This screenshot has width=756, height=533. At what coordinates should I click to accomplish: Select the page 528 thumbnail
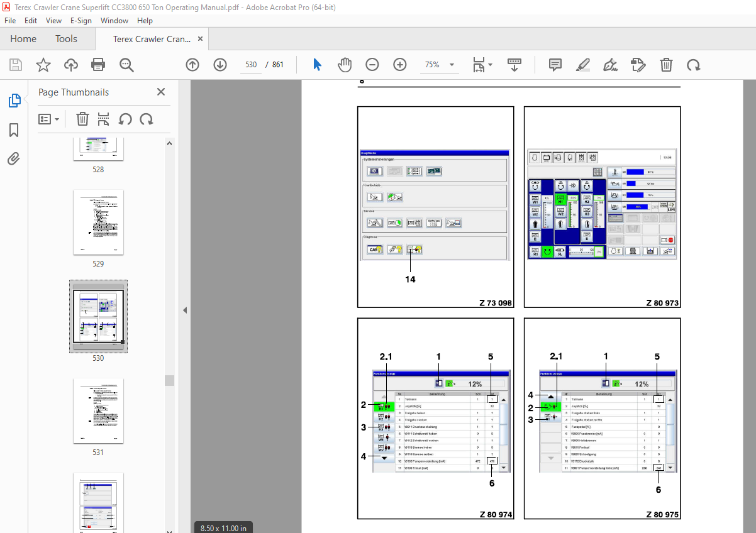point(98,150)
